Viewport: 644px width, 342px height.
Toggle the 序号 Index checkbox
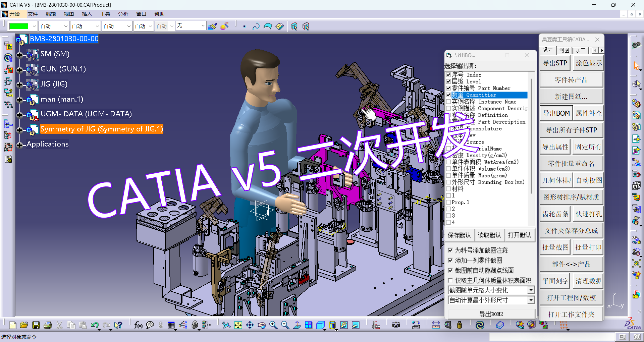448,75
